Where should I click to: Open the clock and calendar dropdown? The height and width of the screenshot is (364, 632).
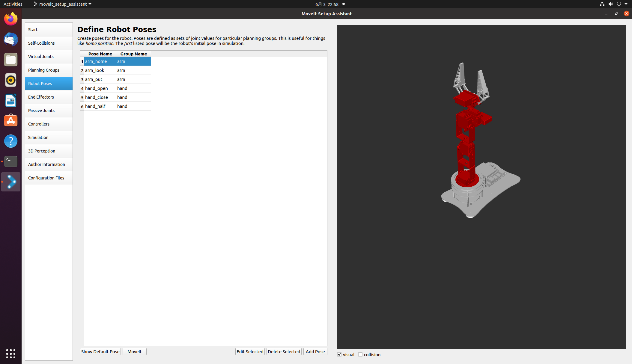(327, 4)
